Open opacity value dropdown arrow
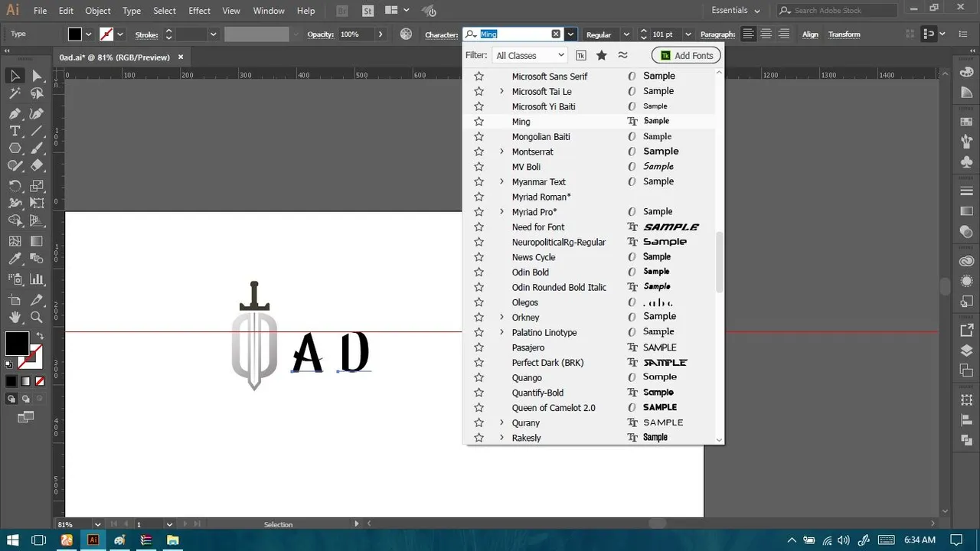The height and width of the screenshot is (551, 980). [381, 34]
